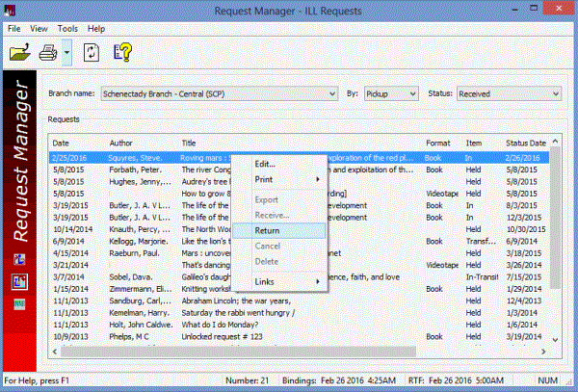
Task: Open the Tools menu
Action: click(x=67, y=29)
